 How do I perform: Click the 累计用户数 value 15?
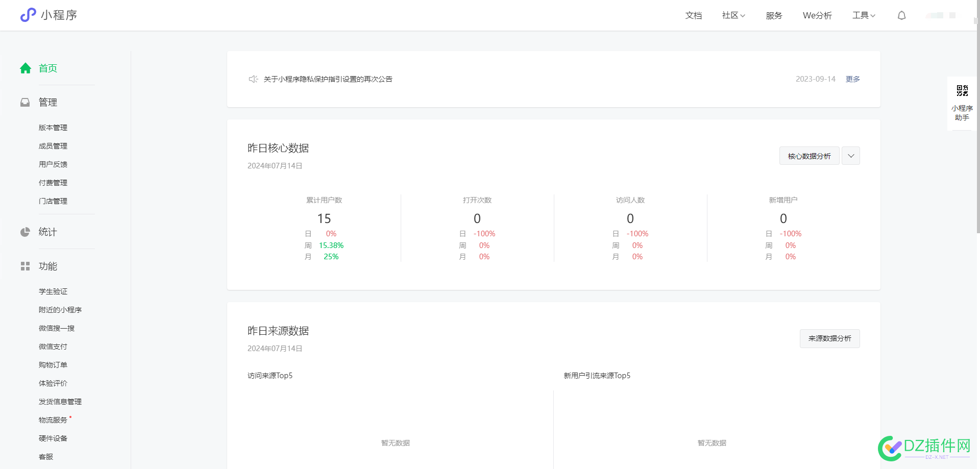[324, 218]
